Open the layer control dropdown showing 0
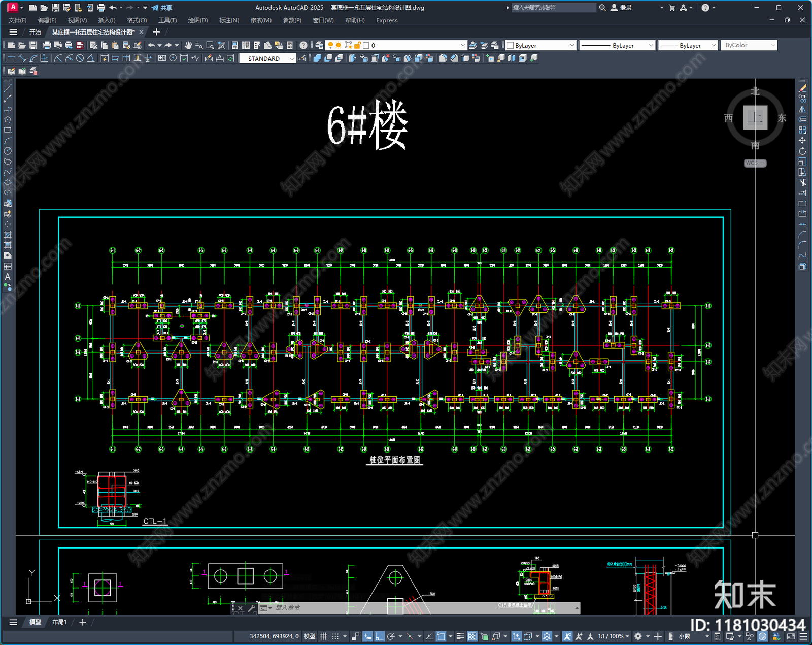This screenshot has width=812, height=645. click(x=396, y=45)
